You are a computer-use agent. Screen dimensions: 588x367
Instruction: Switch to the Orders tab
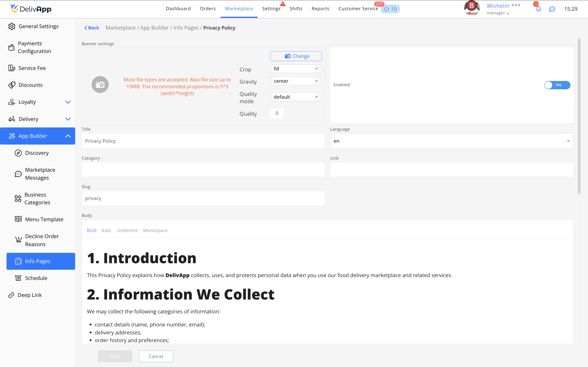coord(208,9)
